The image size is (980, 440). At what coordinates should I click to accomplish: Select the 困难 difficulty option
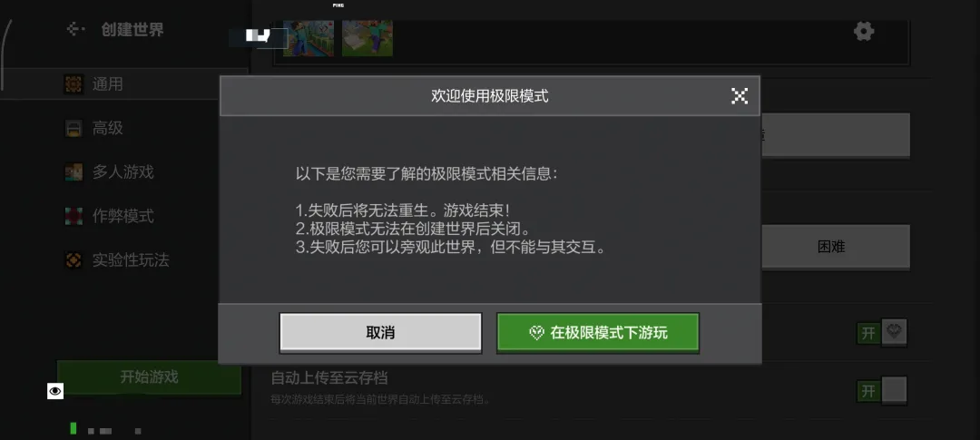(831, 247)
